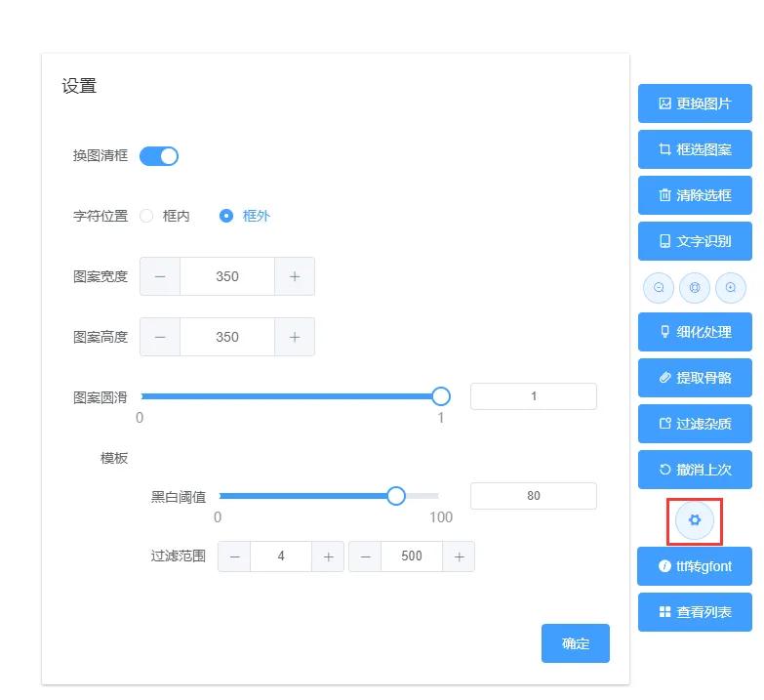Run 提取骨骼 skeleton extraction
The height and width of the screenshot is (700, 764).
coord(695,378)
